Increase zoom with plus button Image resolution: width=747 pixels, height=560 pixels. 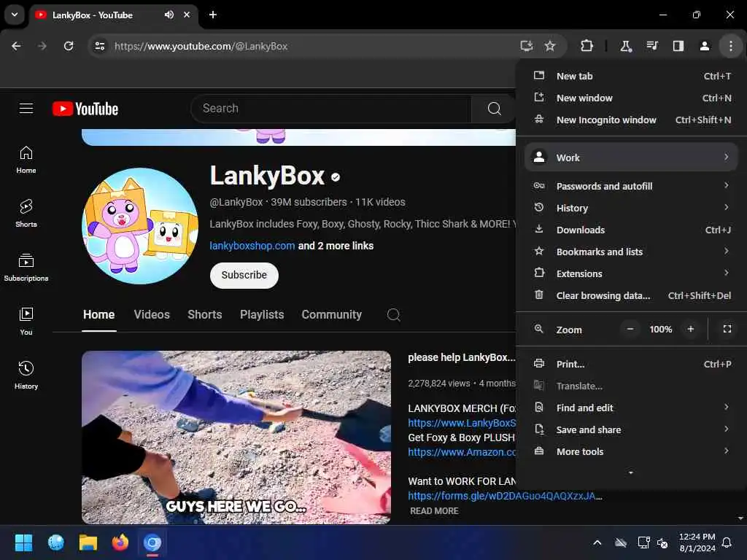pyautogui.click(x=691, y=329)
